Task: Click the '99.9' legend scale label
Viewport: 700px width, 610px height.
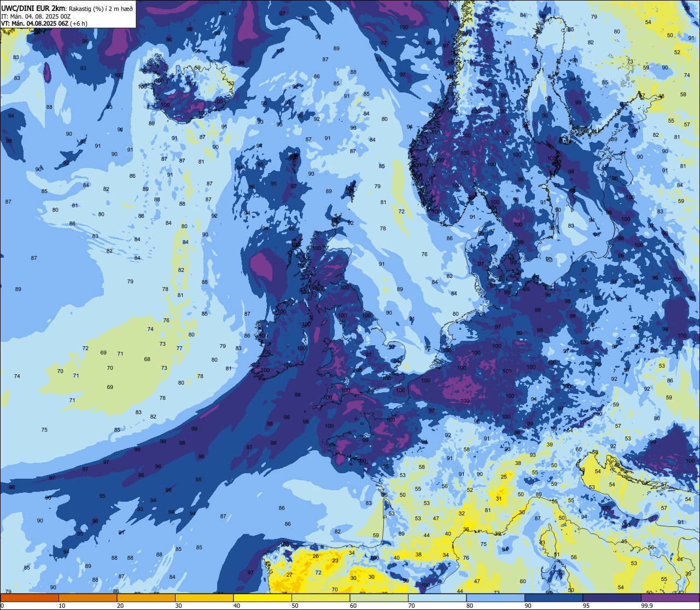Action: click(647, 606)
